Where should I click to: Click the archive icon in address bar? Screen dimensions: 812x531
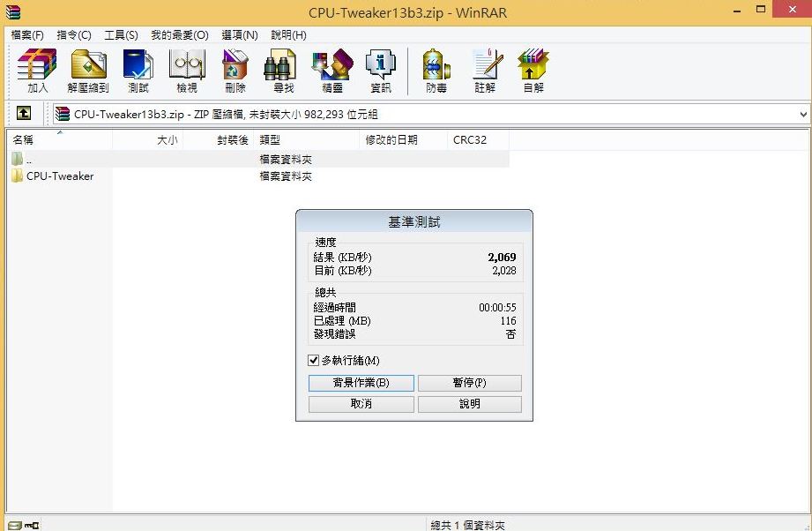[62, 114]
